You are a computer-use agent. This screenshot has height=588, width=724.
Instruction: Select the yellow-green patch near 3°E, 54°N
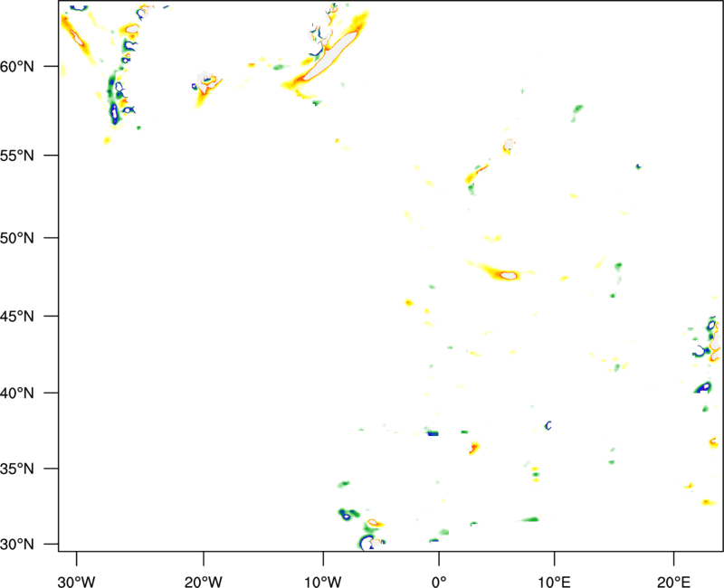pyautogui.click(x=474, y=176)
